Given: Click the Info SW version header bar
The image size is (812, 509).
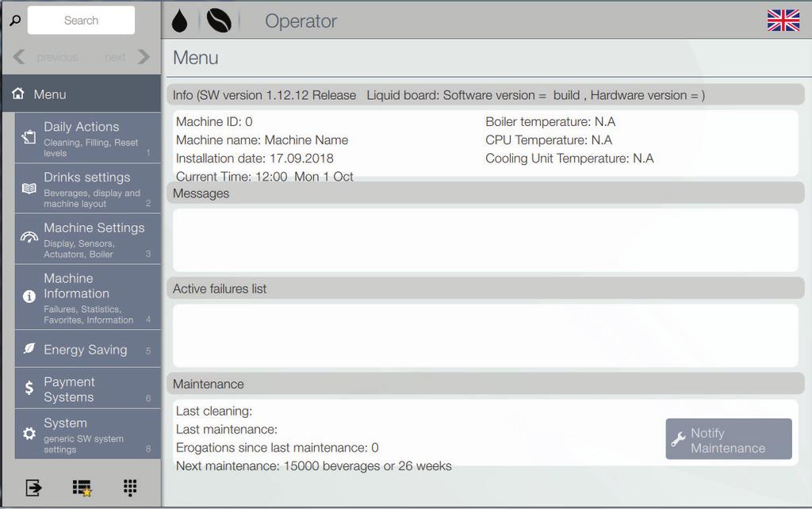Looking at the screenshot, I should [x=485, y=95].
